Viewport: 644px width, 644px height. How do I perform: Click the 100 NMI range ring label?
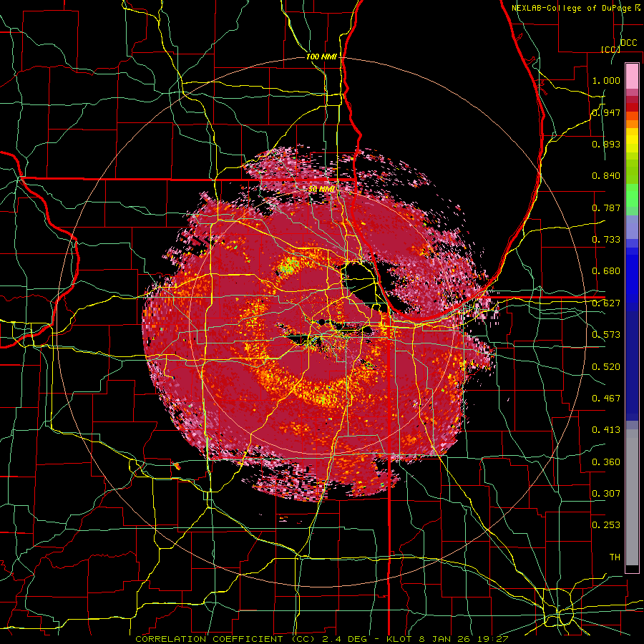coord(321,57)
